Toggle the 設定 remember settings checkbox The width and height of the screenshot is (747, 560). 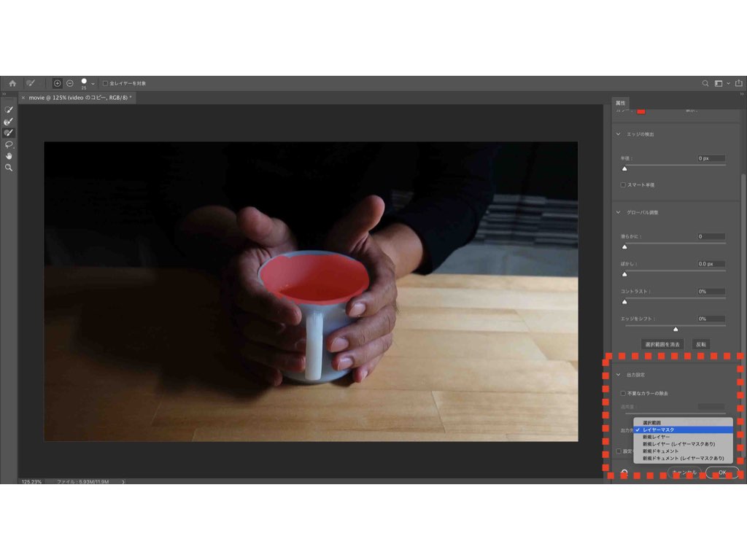click(x=619, y=451)
